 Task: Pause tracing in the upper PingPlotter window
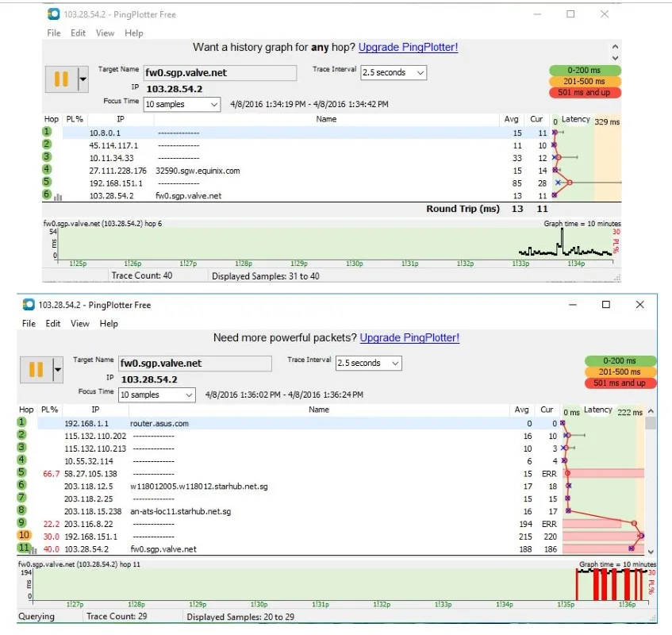coord(61,79)
